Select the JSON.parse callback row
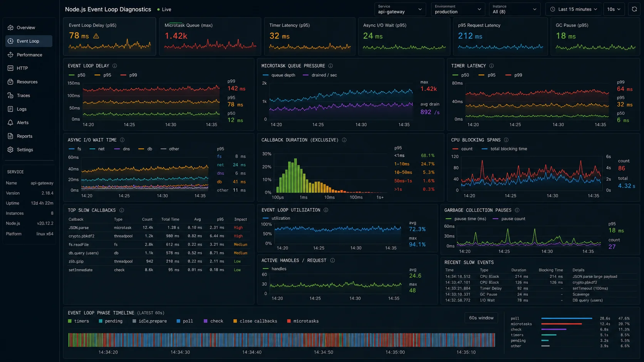Image resolution: width=644 pixels, height=362 pixels. click(158, 228)
